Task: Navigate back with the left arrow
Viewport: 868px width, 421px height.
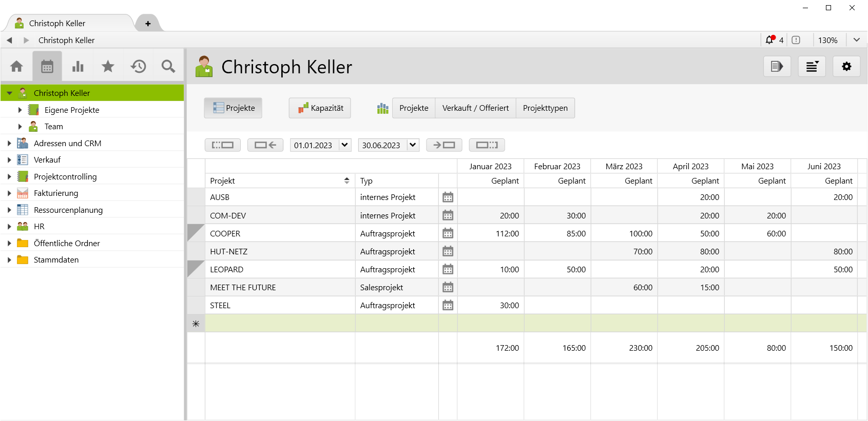Action: click(9, 40)
